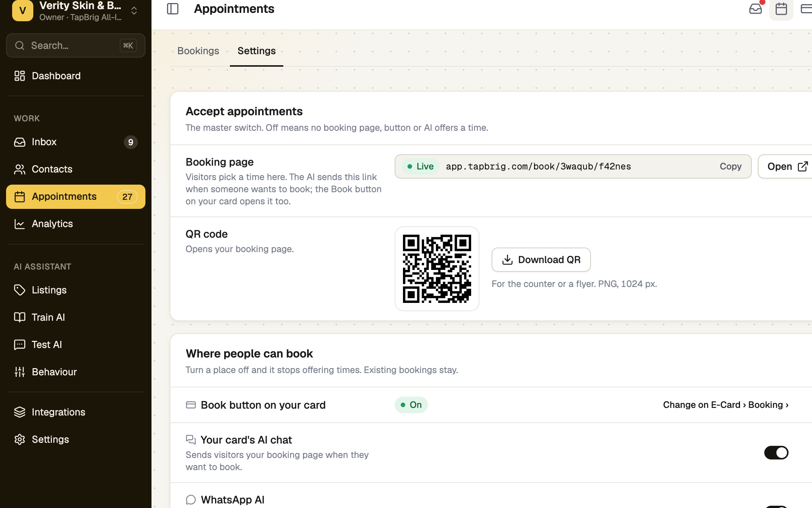Copy the booking page link
Image resolution: width=812 pixels, height=508 pixels.
point(731,166)
